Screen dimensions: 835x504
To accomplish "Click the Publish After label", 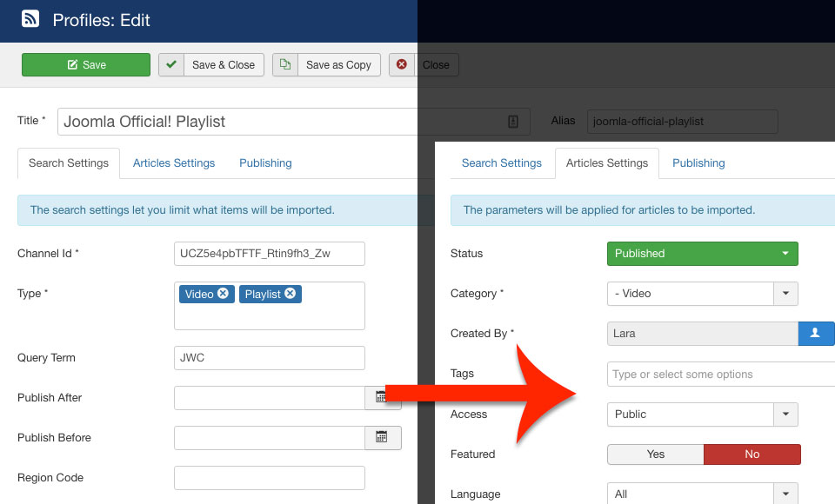I will point(50,398).
